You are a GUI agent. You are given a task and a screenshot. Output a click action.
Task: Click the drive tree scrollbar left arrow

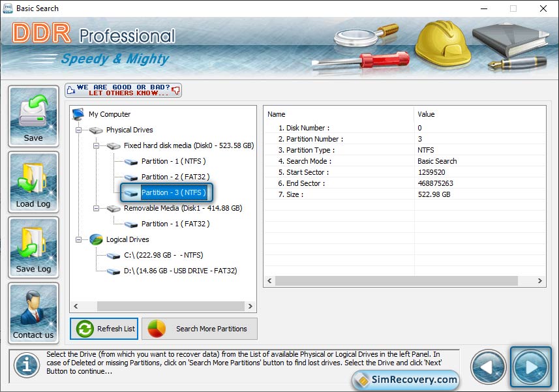[76, 306]
